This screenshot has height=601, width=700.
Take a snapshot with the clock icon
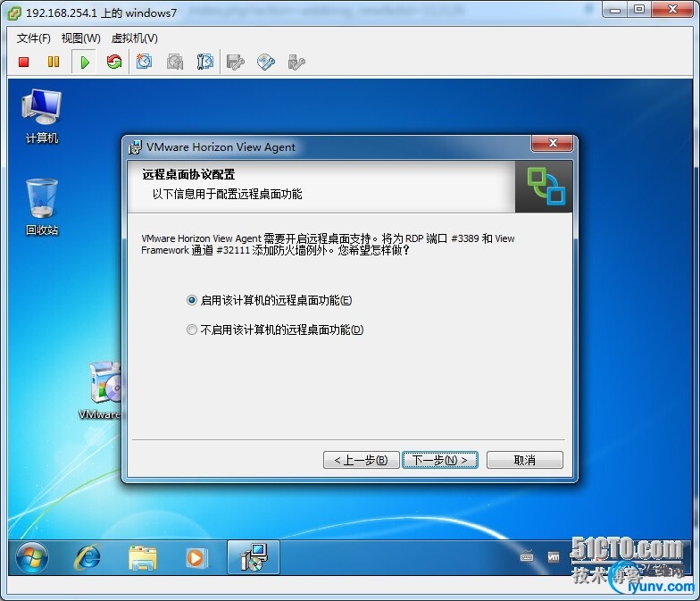145,62
